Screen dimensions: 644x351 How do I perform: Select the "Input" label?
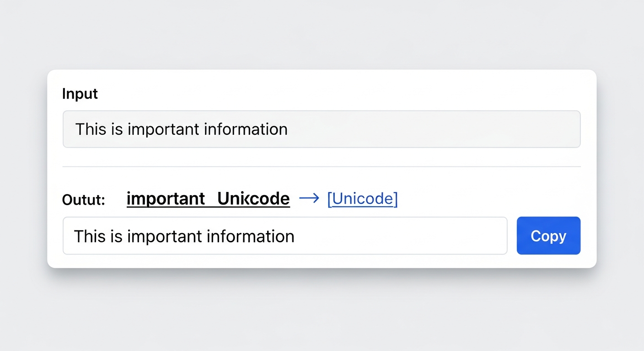80,93
